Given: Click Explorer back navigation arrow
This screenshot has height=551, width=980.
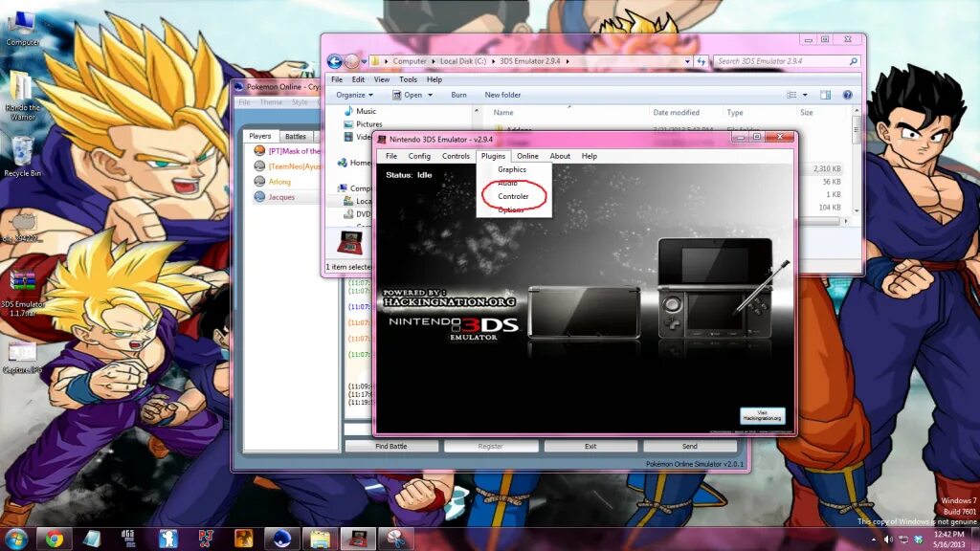Looking at the screenshot, I should tap(334, 61).
